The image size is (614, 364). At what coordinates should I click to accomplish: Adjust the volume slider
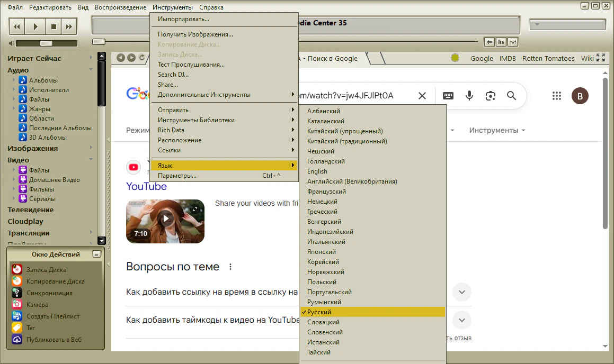coord(46,43)
